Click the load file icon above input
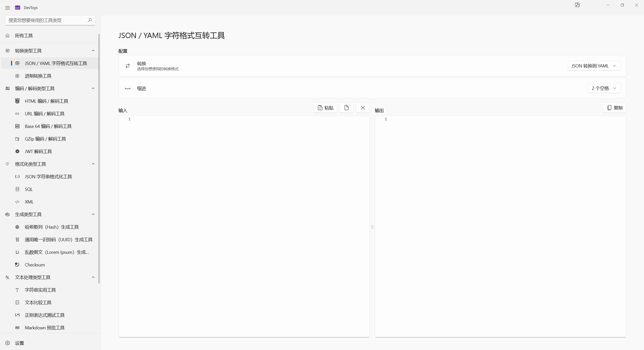 [x=346, y=108]
